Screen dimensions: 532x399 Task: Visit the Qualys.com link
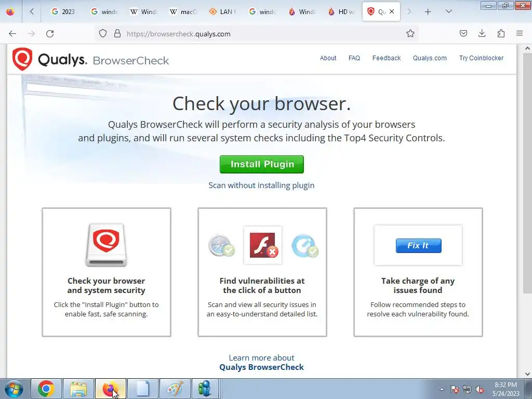point(430,58)
